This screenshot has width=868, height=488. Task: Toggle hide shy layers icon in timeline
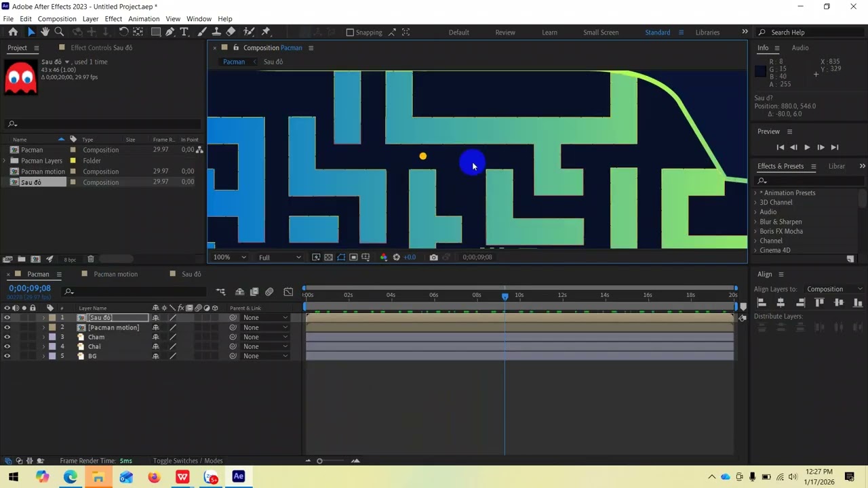coord(239,292)
